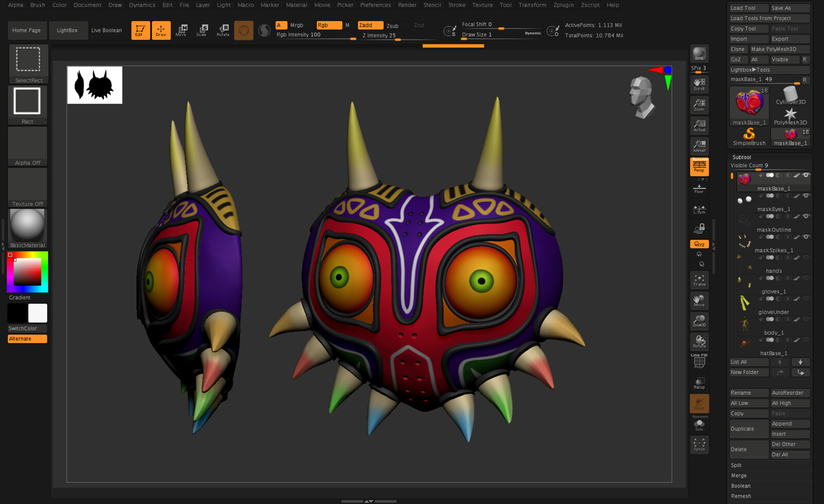The image size is (824, 504).
Task: Move subtool down with arrow button
Action: pyautogui.click(x=800, y=362)
